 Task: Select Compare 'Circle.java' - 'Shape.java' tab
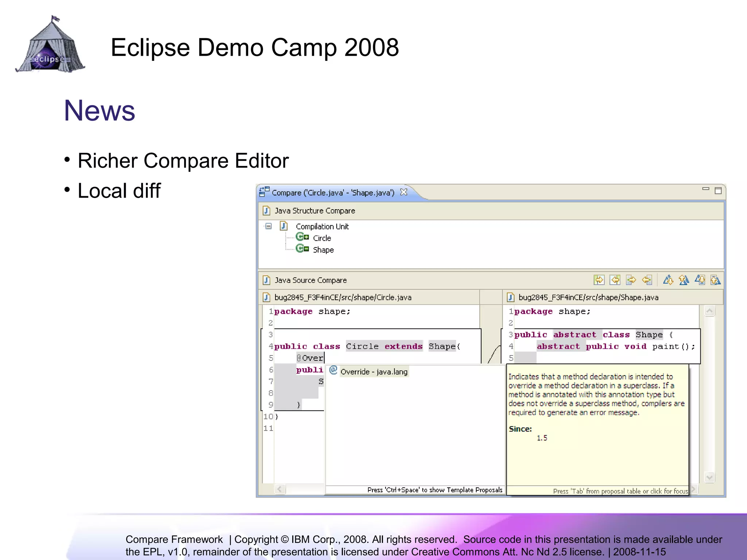pos(333,192)
